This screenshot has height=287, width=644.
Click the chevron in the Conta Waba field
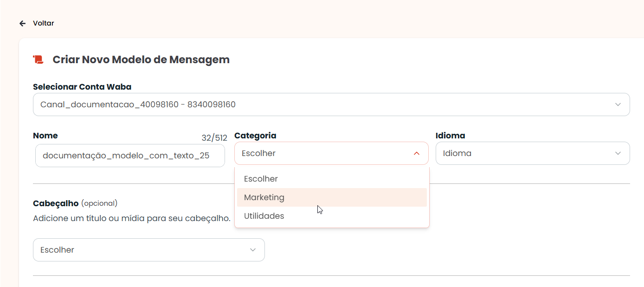click(x=618, y=104)
